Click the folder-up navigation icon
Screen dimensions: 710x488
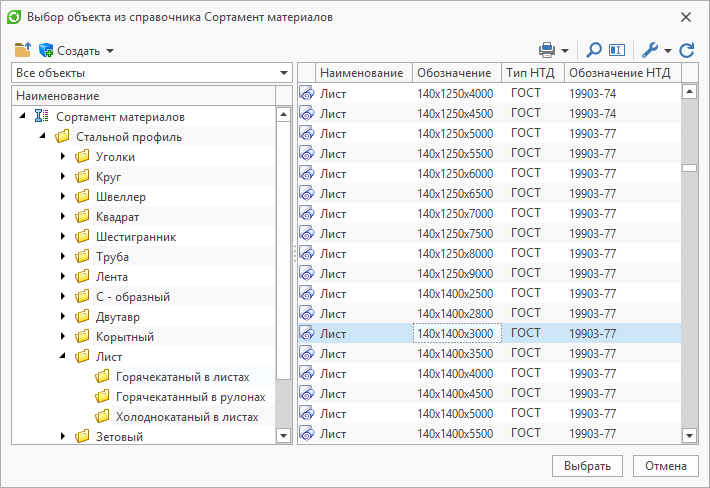[x=23, y=50]
